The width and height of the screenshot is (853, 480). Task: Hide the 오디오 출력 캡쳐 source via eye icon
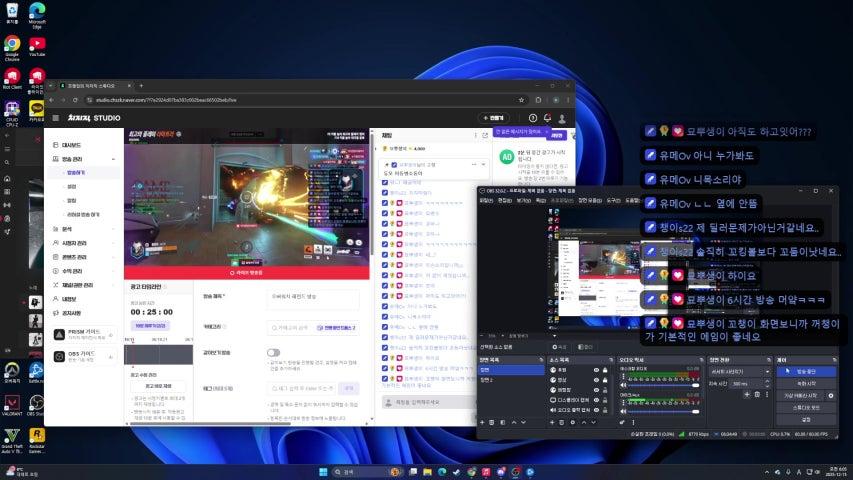pyautogui.click(x=596, y=410)
